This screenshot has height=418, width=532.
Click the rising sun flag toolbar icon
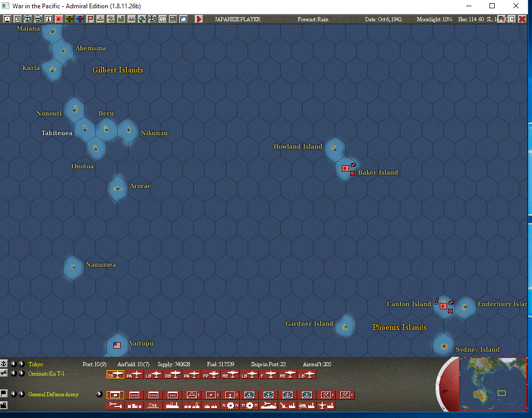click(x=59, y=19)
